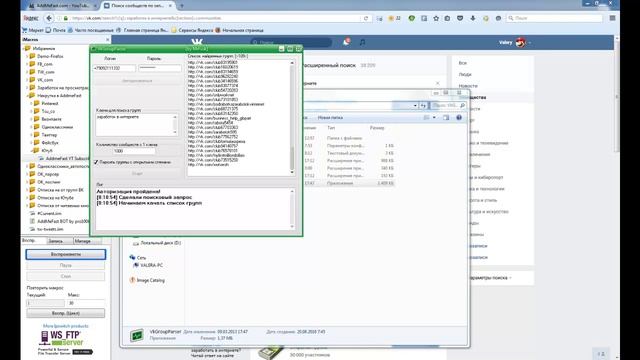Click the Воспр. (Цикл) loop play button
This screenshot has width=640, height=360.
pyautogui.click(x=66, y=313)
